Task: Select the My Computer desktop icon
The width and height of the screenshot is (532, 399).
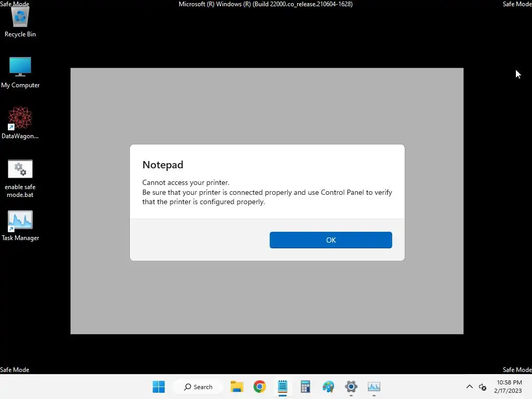Action: (x=20, y=73)
